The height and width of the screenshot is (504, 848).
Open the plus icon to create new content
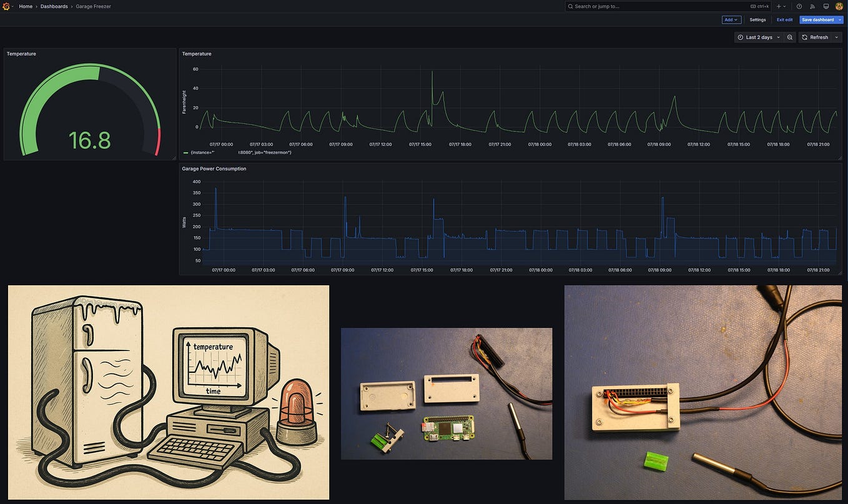click(x=779, y=6)
